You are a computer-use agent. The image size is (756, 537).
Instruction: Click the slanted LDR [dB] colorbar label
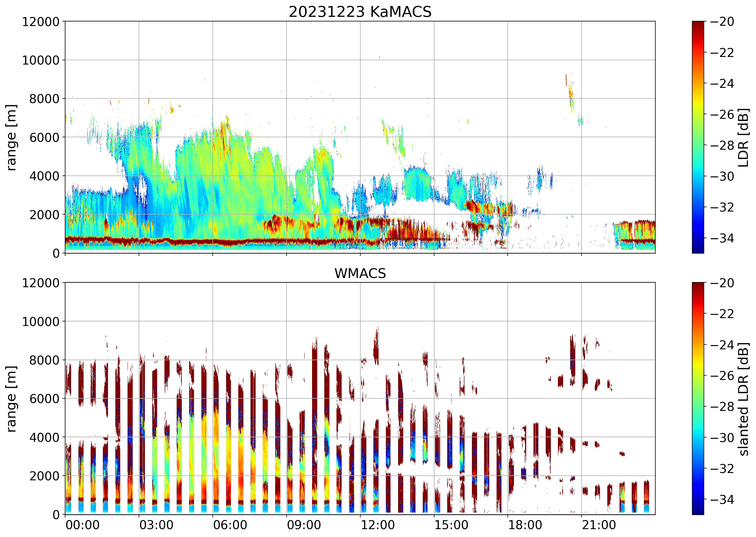click(x=743, y=398)
